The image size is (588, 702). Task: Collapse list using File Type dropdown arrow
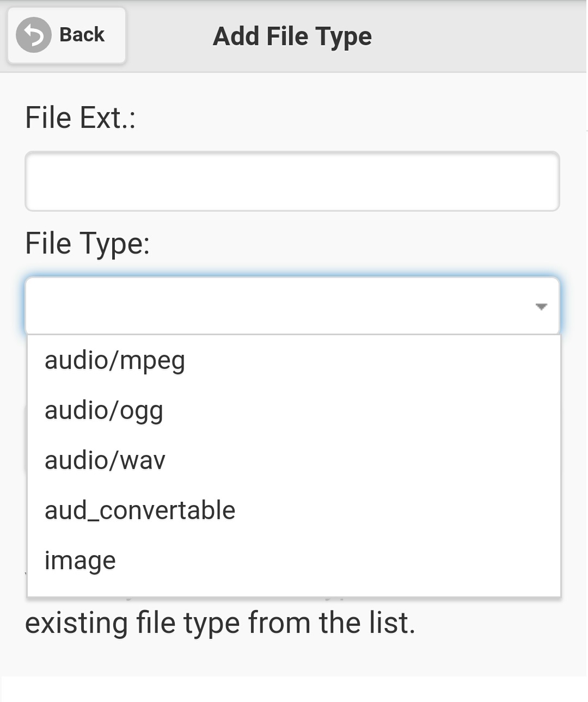pyautogui.click(x=541, y=306)
